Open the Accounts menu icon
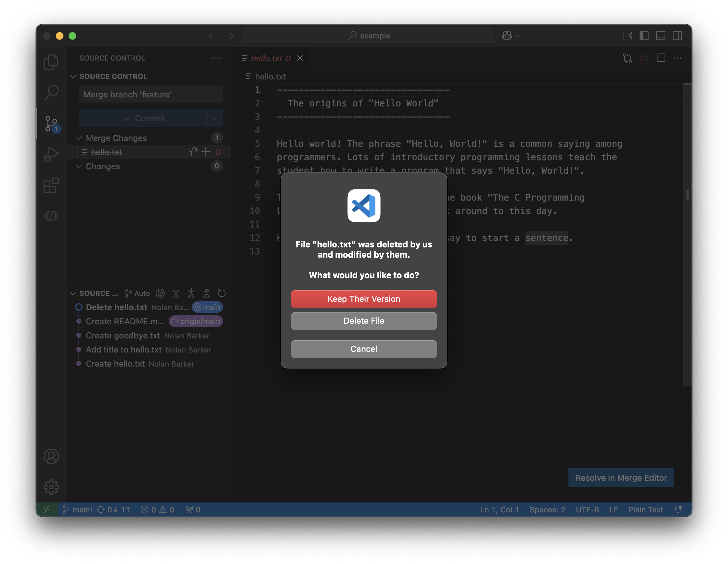This screenshot has height=564, width=728. 51,456
